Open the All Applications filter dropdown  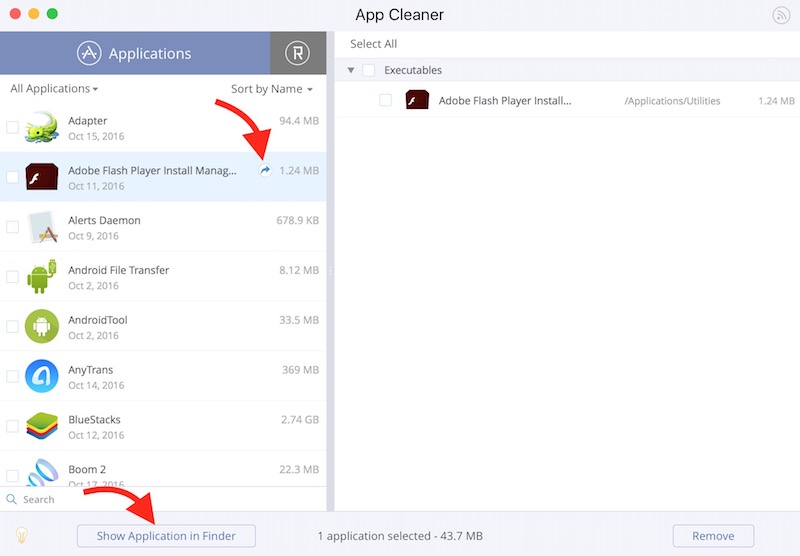click(x=54, y=89)
